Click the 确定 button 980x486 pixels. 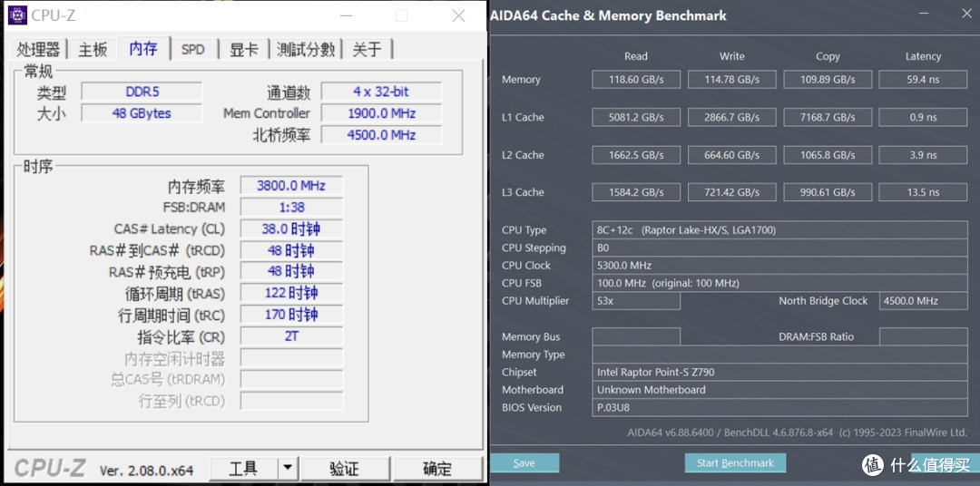click(437, 469)
